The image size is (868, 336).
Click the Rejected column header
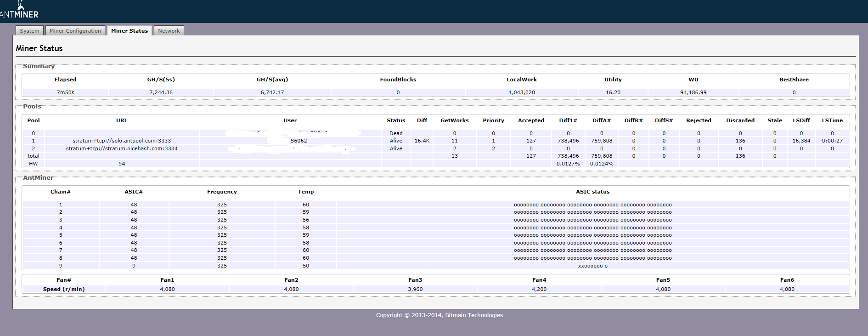699,120
